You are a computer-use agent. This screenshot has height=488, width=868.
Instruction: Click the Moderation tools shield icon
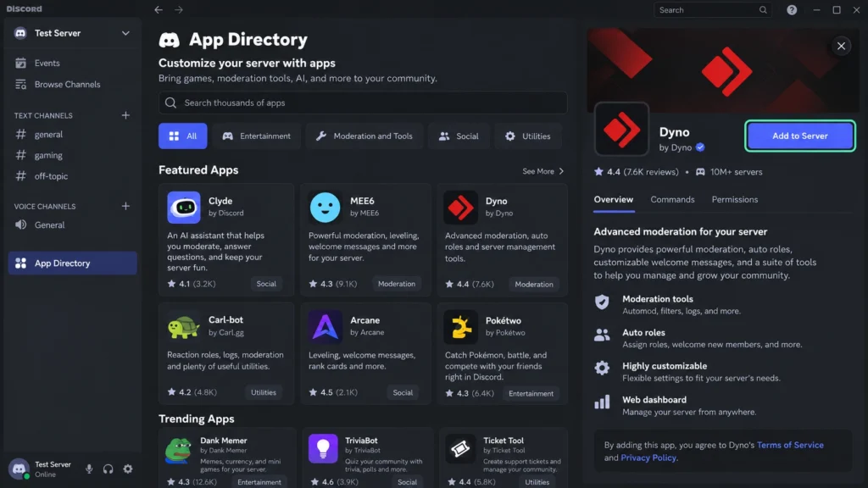(602, 302)
